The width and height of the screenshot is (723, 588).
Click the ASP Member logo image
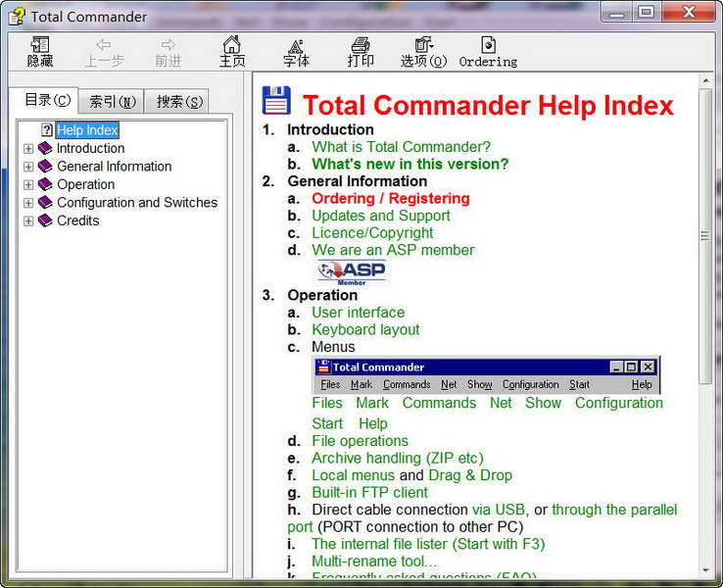pos(353,272)
